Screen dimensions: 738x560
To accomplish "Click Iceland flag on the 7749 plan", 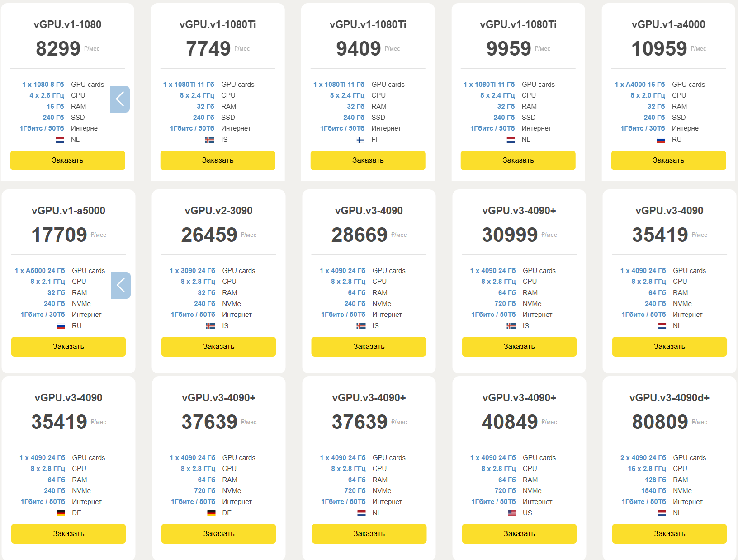I will [210, 140].
